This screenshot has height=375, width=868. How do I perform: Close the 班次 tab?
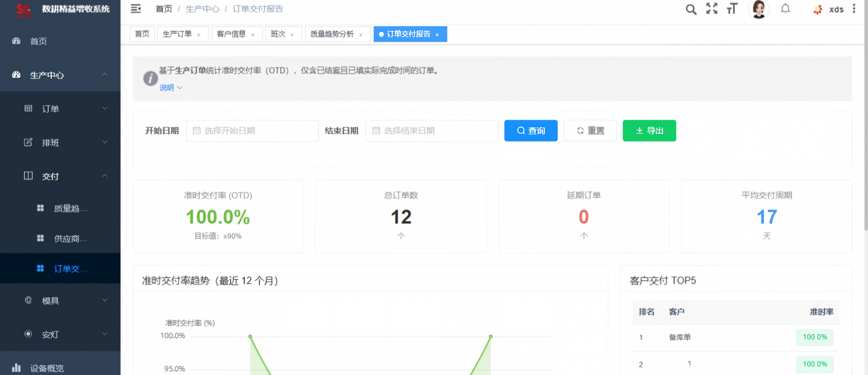pyautogui.click(x=292, y=35)
